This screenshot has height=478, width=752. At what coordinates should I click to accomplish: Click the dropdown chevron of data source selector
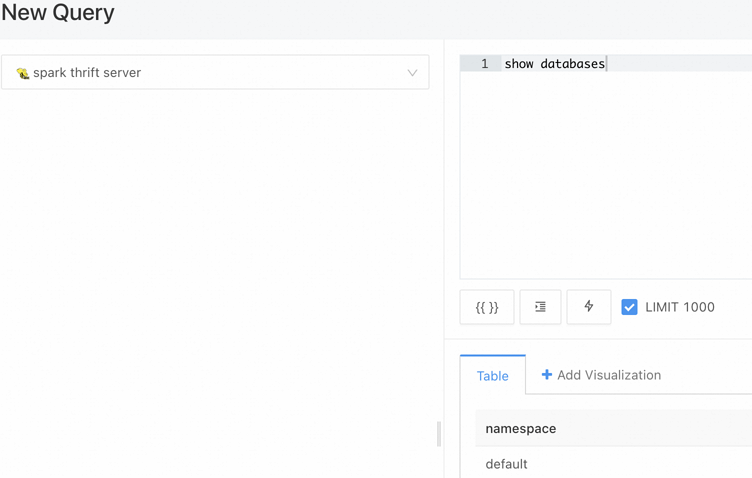(x=412, y=73)
